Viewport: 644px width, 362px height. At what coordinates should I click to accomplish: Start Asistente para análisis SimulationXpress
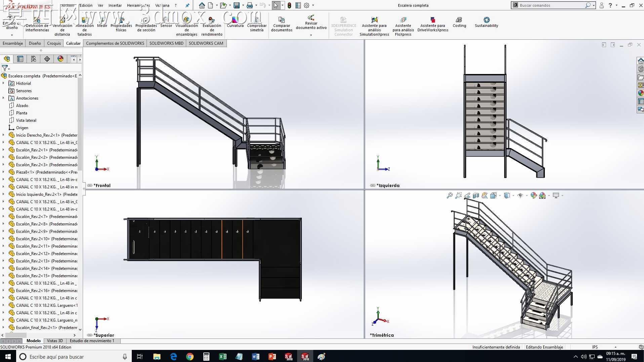[x=374, y=26]
